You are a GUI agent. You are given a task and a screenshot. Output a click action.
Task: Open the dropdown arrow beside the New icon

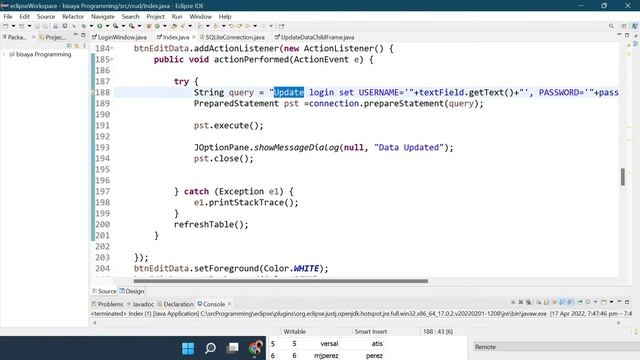tap(13, 26)
